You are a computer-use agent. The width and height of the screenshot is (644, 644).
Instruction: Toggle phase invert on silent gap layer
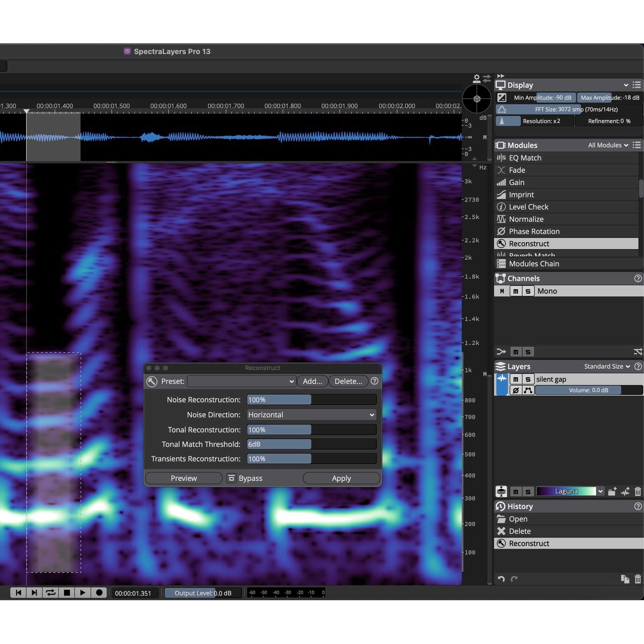pyautogui.click(x=516, y=390)
